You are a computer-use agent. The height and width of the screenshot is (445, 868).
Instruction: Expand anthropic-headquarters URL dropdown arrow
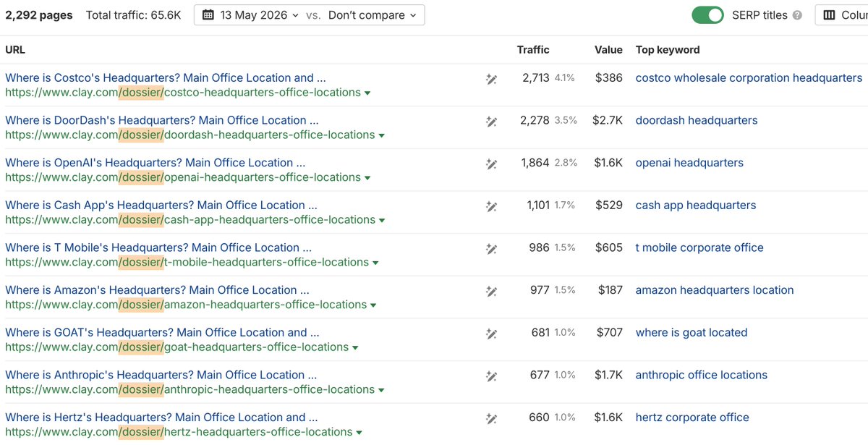[x=381, y=390]
